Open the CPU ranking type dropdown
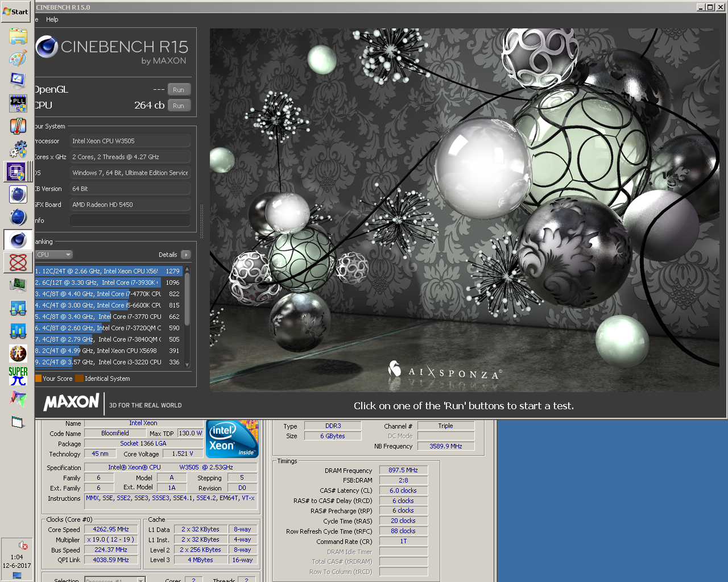The width and height of the screenshot is (728, 582). click(x=54, y=255)
